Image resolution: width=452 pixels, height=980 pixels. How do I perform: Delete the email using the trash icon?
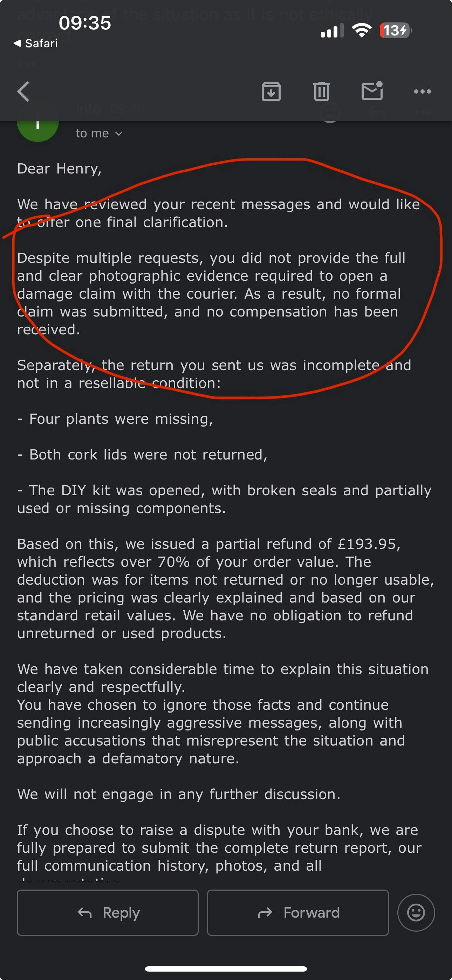321,92
